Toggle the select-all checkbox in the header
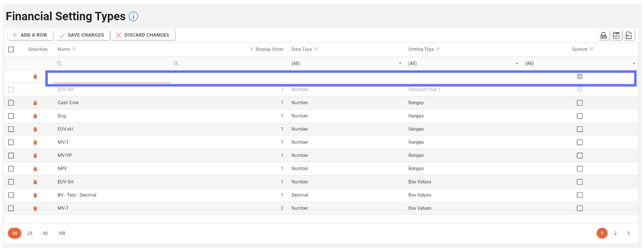The width and height of the screenshot is (644, 251). click(11, 49)
